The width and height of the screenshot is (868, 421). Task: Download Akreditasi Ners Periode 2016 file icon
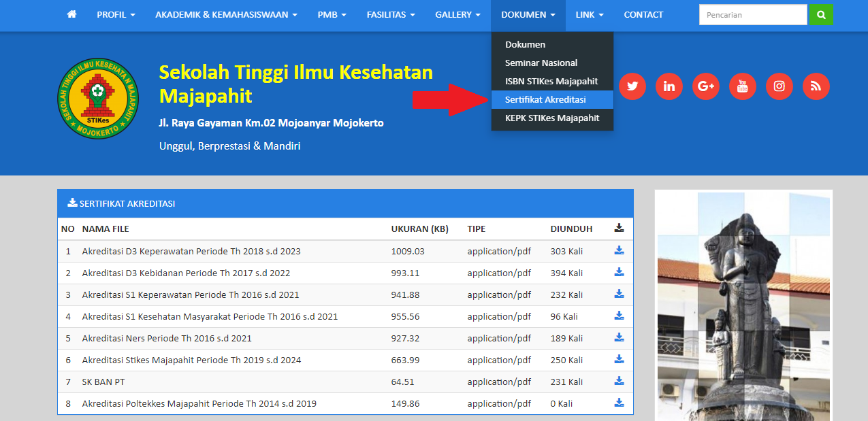tap(619, 337)
